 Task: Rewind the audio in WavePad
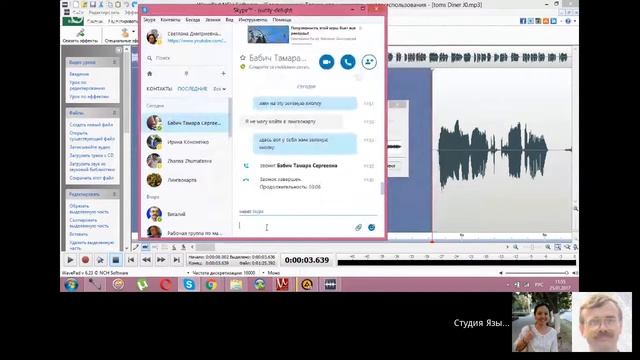[146, 260]
